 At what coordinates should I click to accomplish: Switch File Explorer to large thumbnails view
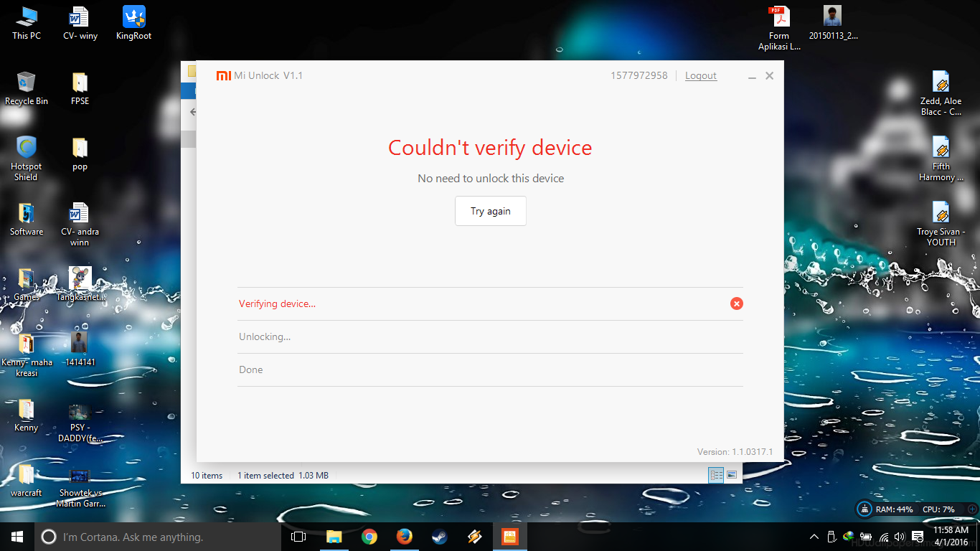tap(732, 475)
